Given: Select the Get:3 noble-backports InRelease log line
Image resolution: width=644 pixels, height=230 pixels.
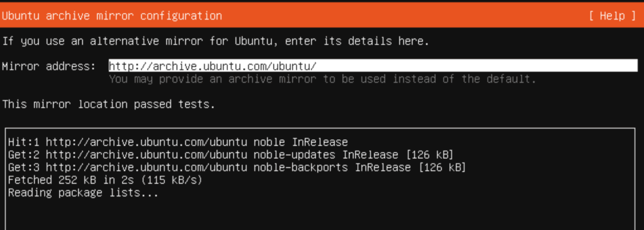Looking at the screenshot, I should tap(236, 168).
